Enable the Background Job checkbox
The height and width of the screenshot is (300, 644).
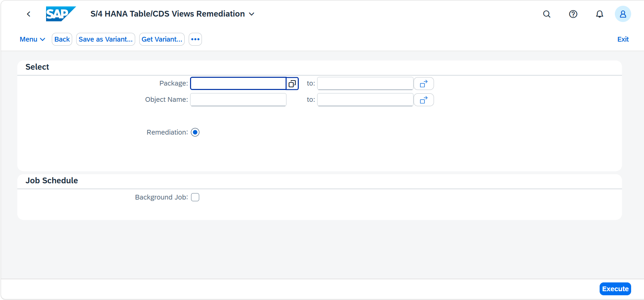pyautogui.click(x=195, y=197)
